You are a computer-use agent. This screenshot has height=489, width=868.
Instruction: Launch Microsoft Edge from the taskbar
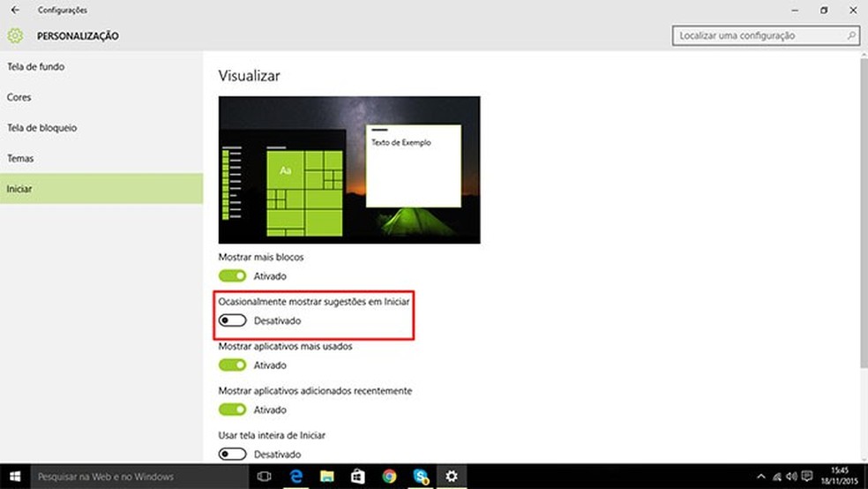[296, 477]
